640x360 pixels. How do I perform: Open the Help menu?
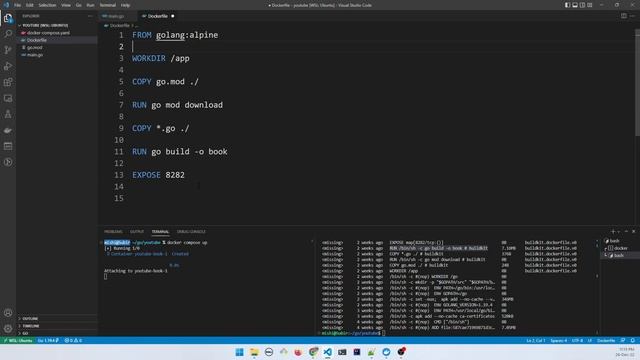(x=125, y=5)
